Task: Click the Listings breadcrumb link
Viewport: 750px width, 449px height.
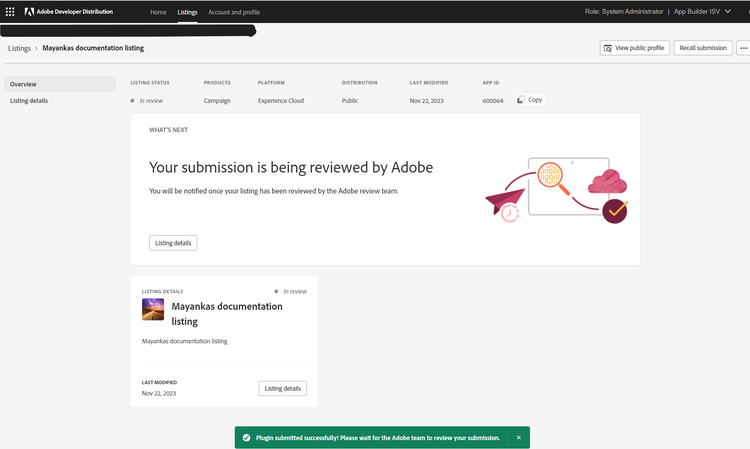Action: click(x=19, y=48)
